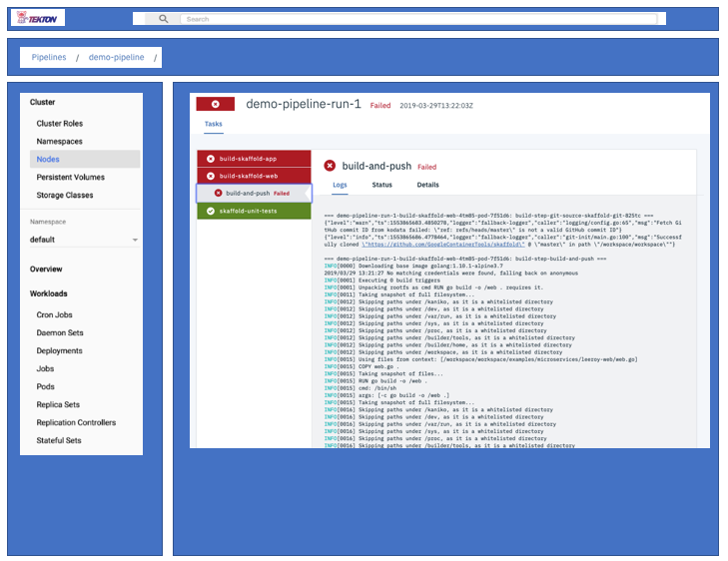The width and height of the screenshot is (728, 561).
Task: Open the Overview section
Action: (46, 270)
